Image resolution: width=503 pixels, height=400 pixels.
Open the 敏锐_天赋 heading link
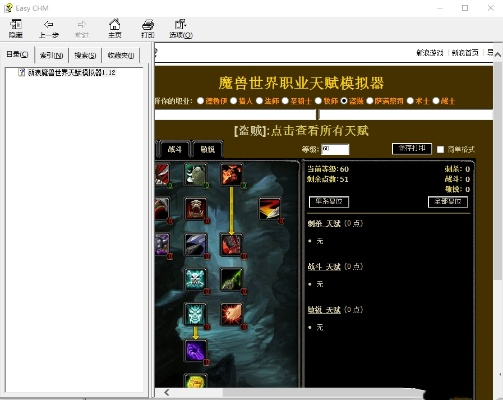click(x=324, y=310)
